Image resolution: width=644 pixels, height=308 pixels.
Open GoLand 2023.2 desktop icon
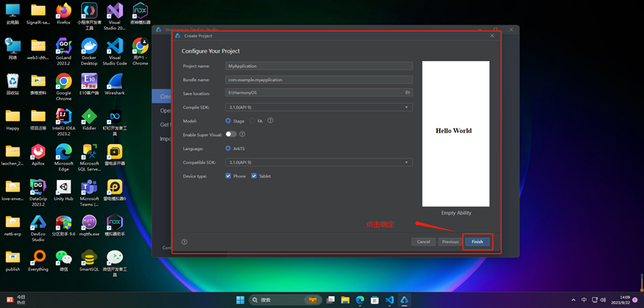click(63, 51)
